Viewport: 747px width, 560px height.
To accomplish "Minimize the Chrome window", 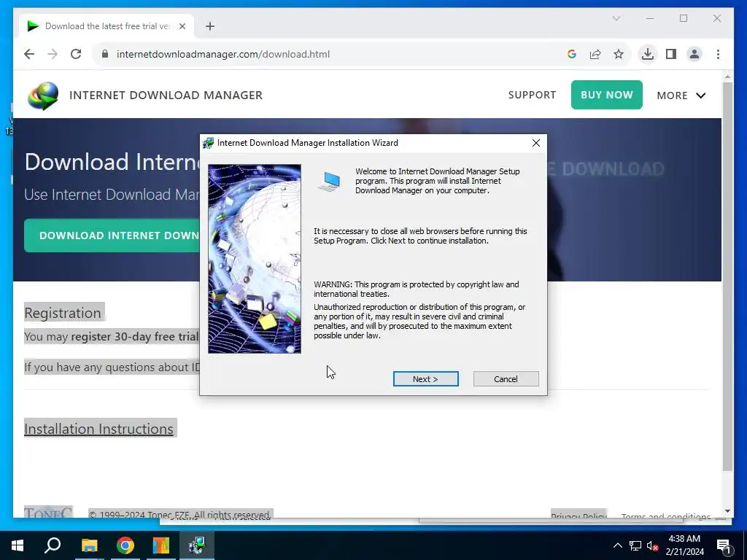I will 650,18.
